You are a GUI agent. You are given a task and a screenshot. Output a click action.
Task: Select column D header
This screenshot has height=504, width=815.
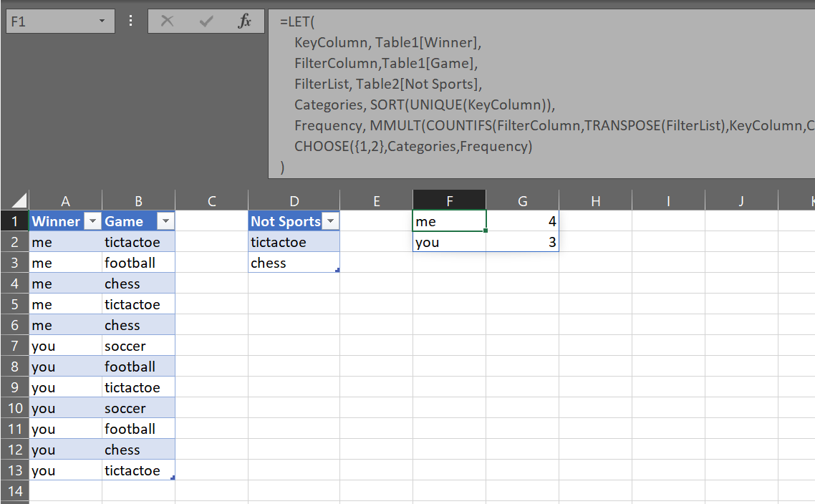294,200
